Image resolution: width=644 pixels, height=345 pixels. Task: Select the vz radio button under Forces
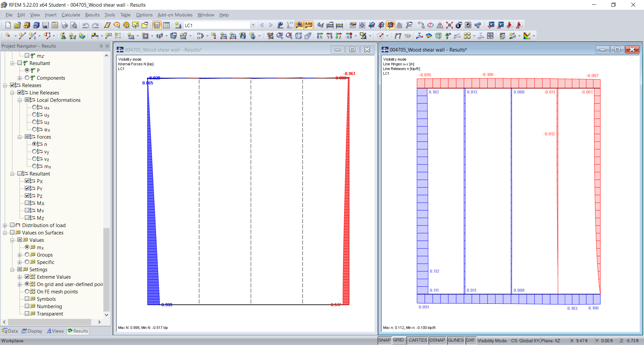pyautogui.click(x=35, y=159)
